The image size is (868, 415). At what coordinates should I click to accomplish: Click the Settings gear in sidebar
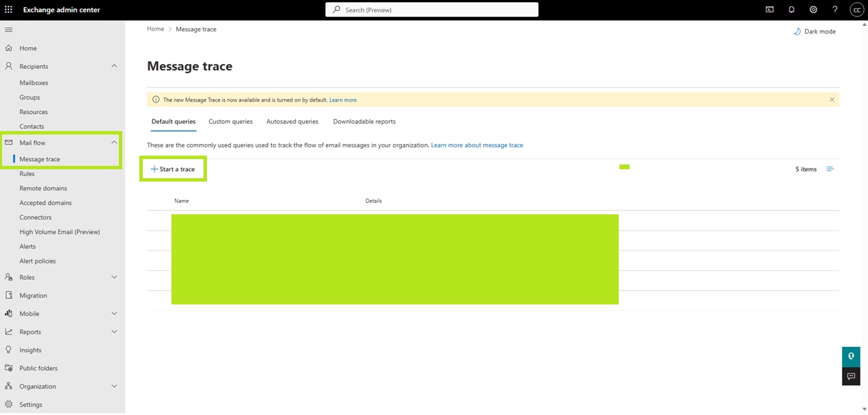click(x=9, y=404)
